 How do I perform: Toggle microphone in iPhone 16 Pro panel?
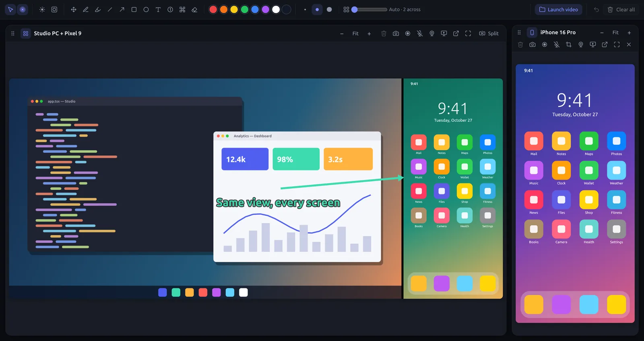coord(557,45)
